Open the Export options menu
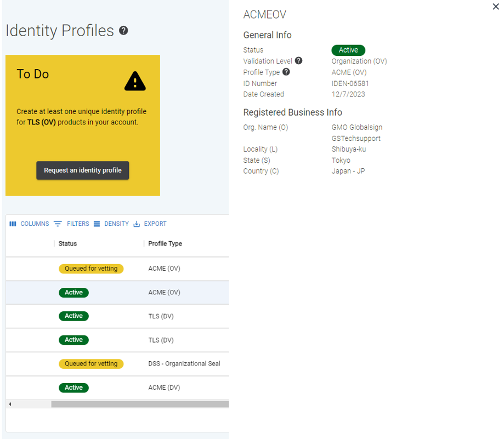The height and width of the screenshot is (439, 504). [150, 224]
